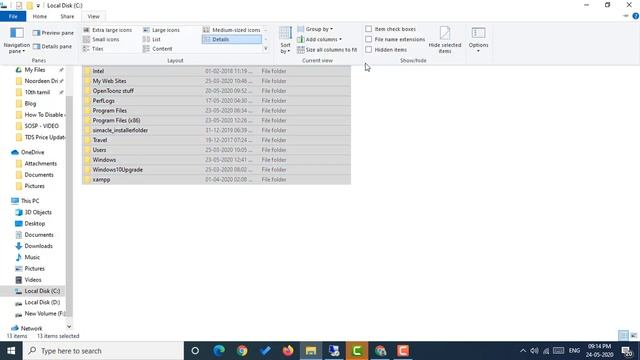Viewport: 640px width, 360px height.
Task: Open Downloads in navigation pane
Action: point(38,246)
